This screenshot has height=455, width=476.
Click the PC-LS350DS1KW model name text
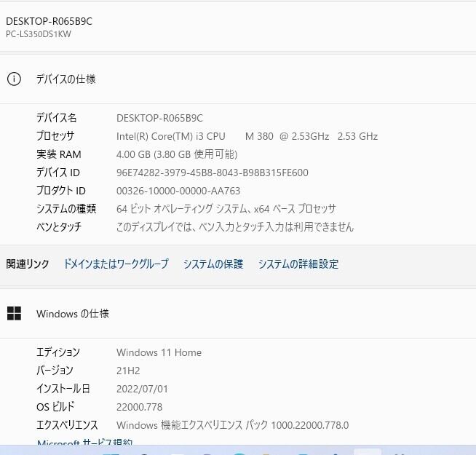[39, 34]
